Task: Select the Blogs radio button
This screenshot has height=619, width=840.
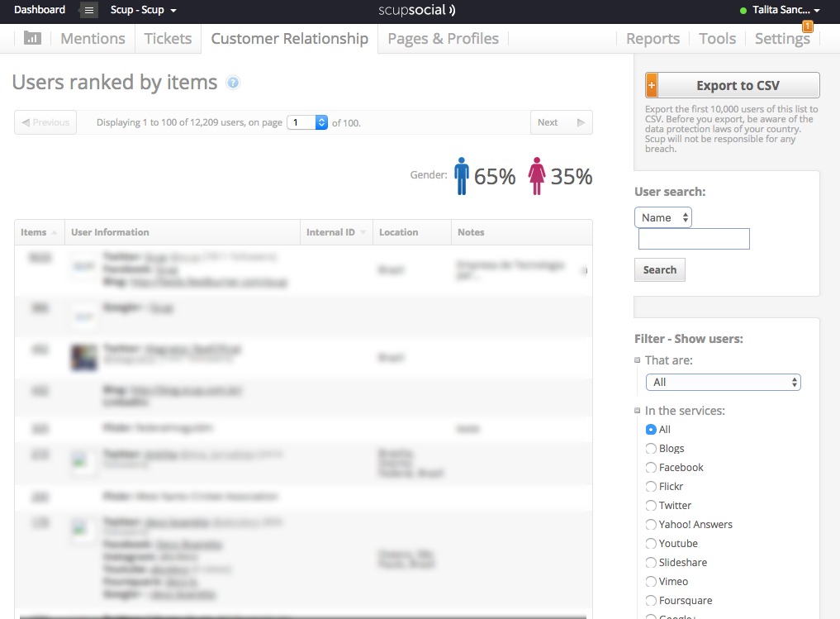Action: point(651,449)
